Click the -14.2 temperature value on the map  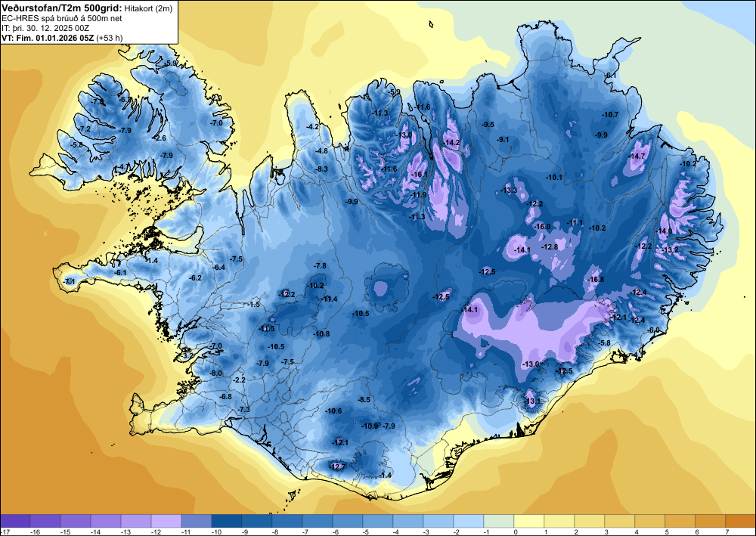click(x=452, y=143)
